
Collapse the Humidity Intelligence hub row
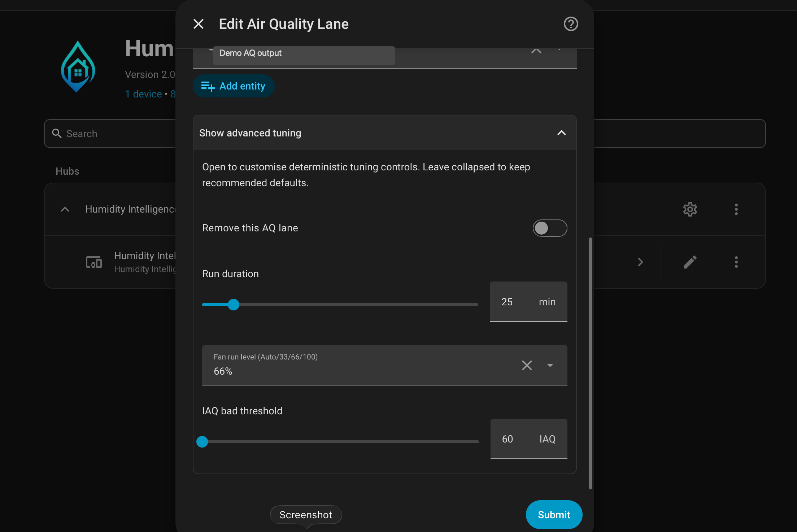(x=65, y=209)
